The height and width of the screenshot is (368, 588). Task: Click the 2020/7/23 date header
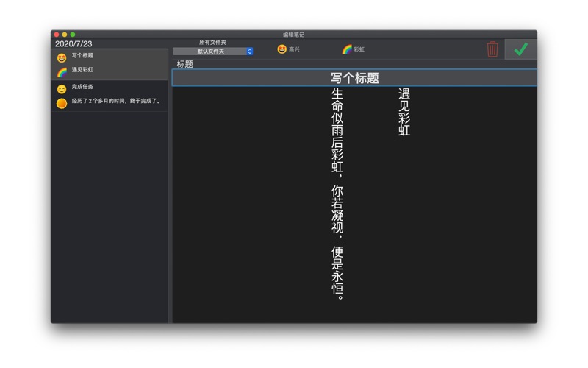coord(73,44)
